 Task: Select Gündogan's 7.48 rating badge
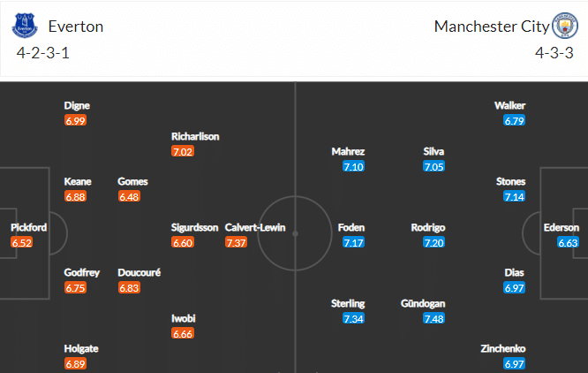tap(433, 318)
